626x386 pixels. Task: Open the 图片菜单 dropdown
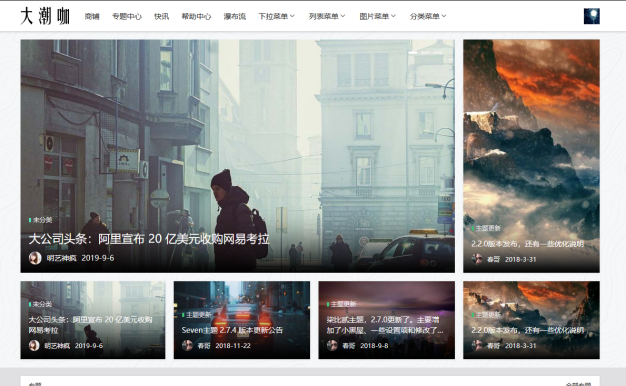coord(377,16)
